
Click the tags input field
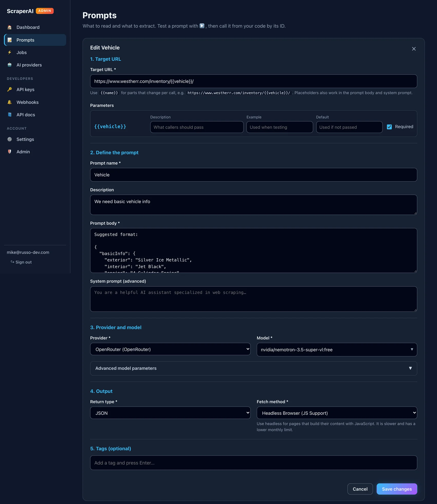point(253,463)
